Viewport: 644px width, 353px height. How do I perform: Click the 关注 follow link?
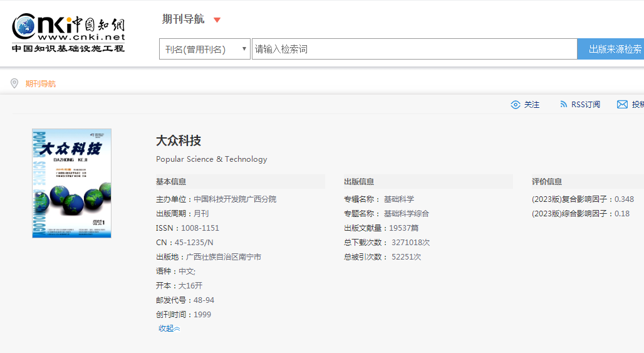pos(532,105)
